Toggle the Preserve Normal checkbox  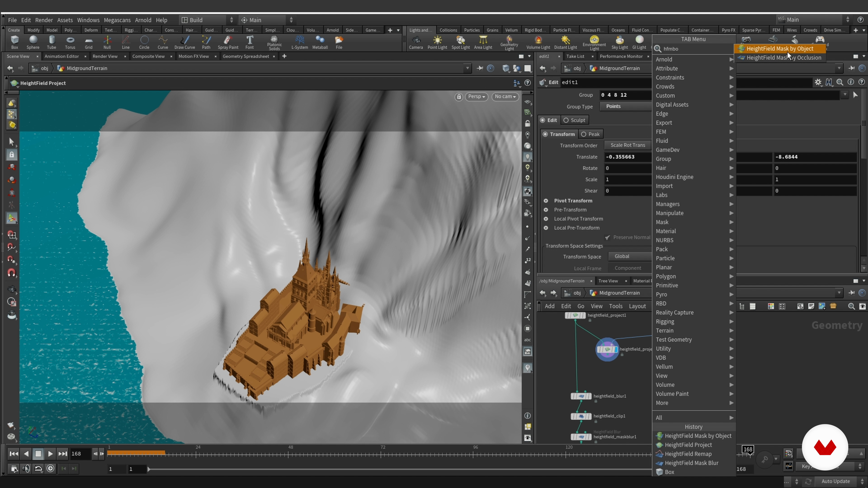click(607, 237)
